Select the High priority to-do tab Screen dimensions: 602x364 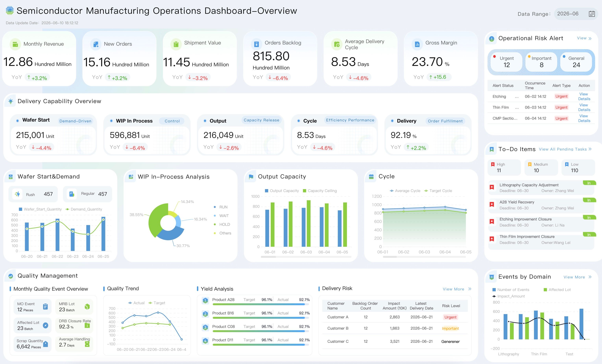(504, 167)
